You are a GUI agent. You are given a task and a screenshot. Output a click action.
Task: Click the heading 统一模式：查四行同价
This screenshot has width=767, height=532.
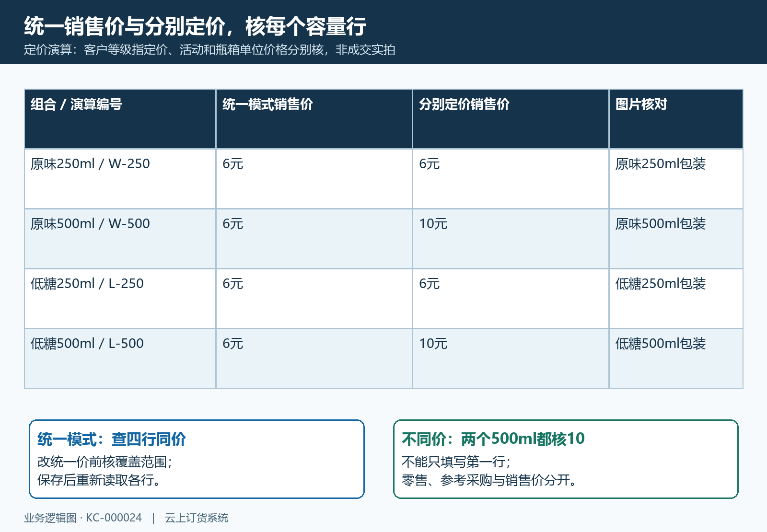[x=112, y=439]
